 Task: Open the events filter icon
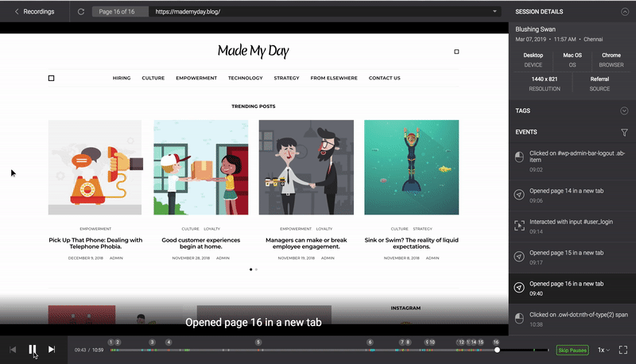coord(624,132)
